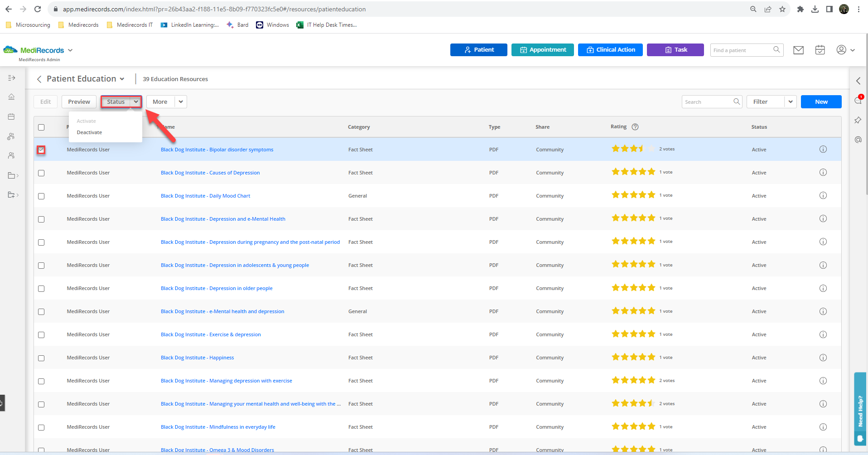The image size is (868, 455).
Task: Open Microsourcing bookmark folder
Action: click(x=28, y=25)
